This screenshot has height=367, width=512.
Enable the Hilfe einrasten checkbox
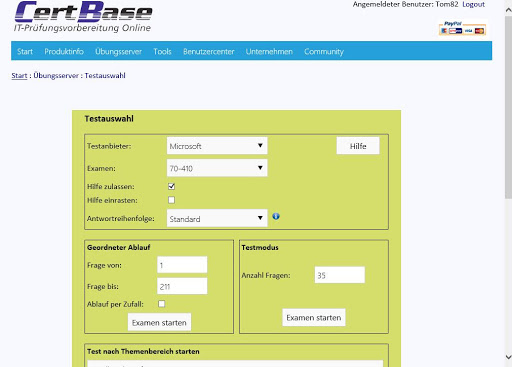pyautogui.click(x=171, y=200)
